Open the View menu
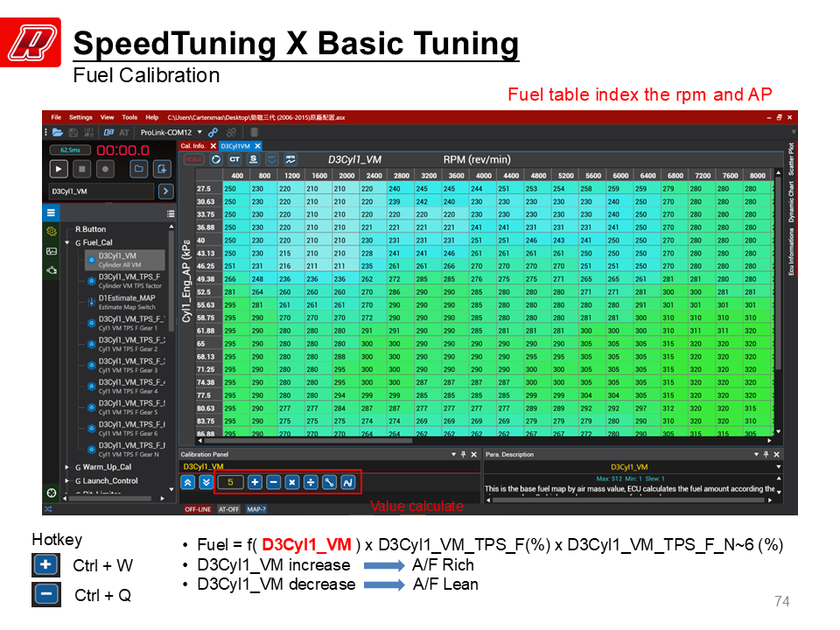The image size is (840, 630). point(107,117)
